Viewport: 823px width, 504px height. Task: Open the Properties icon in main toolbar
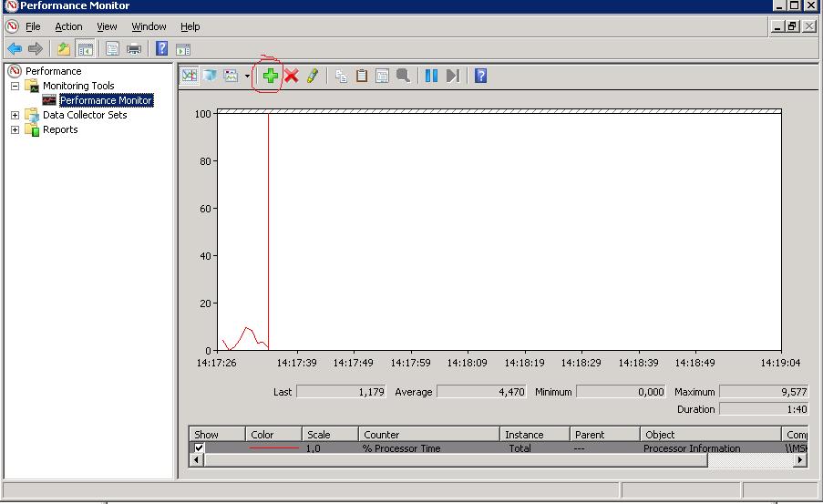(x=112, y=49)
